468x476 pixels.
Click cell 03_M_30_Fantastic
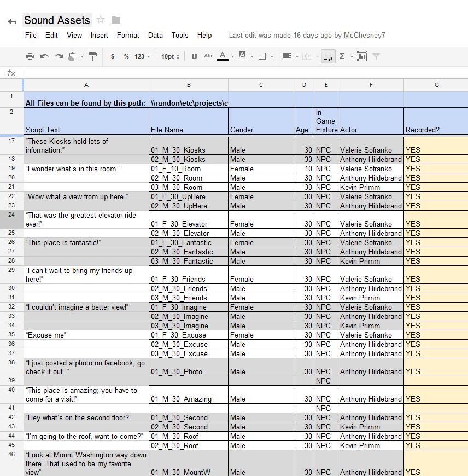(x=189, y=261)
